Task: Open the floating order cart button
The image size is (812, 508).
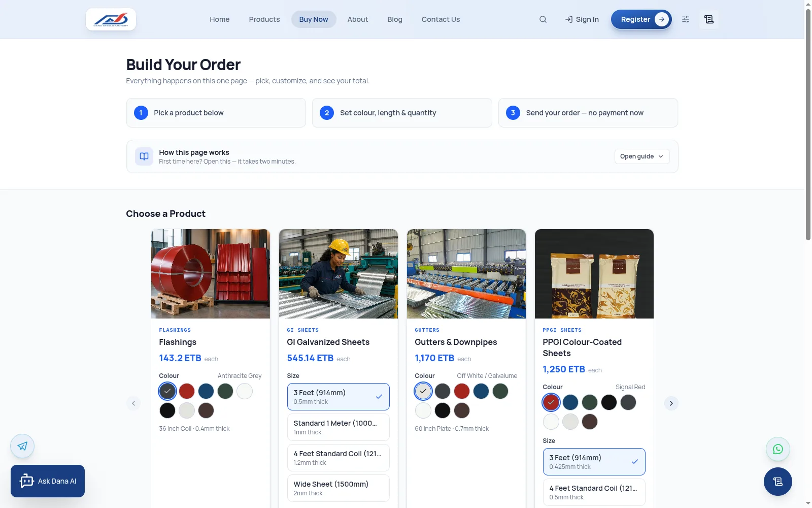Action: 778,482
